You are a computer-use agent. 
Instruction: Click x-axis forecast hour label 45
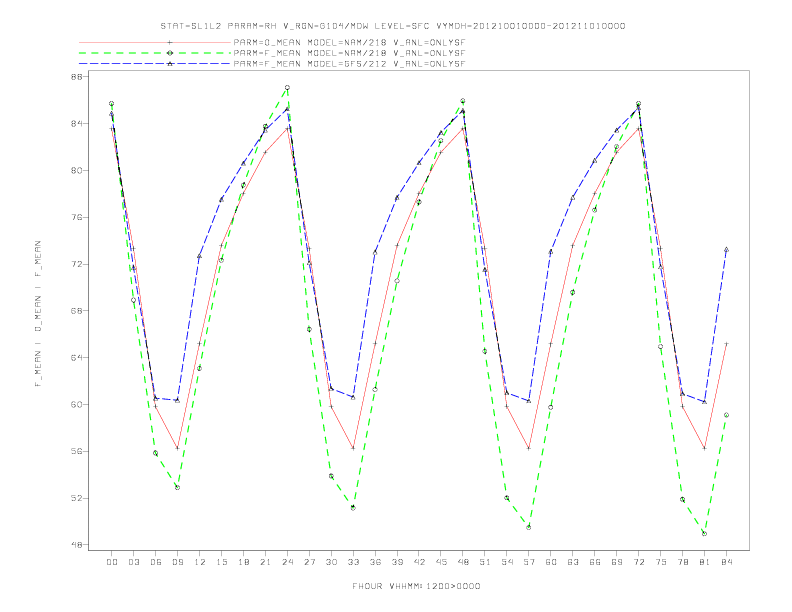(441, 562)
